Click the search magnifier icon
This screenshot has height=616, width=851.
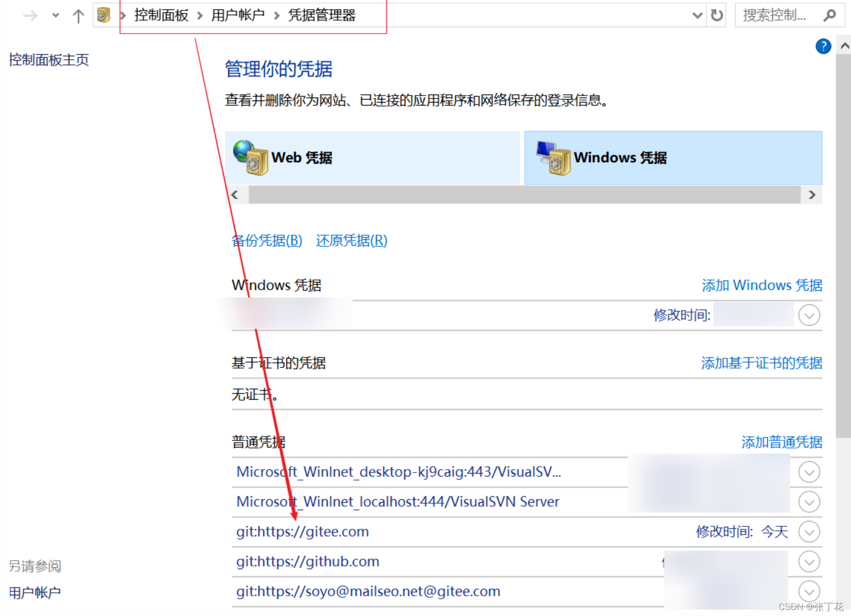(830, 15)
